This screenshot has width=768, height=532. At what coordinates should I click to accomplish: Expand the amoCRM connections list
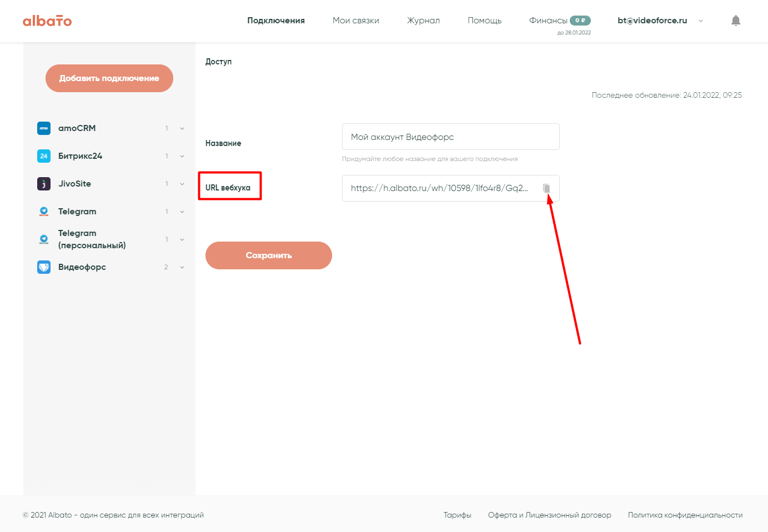[x=182, y=128]
